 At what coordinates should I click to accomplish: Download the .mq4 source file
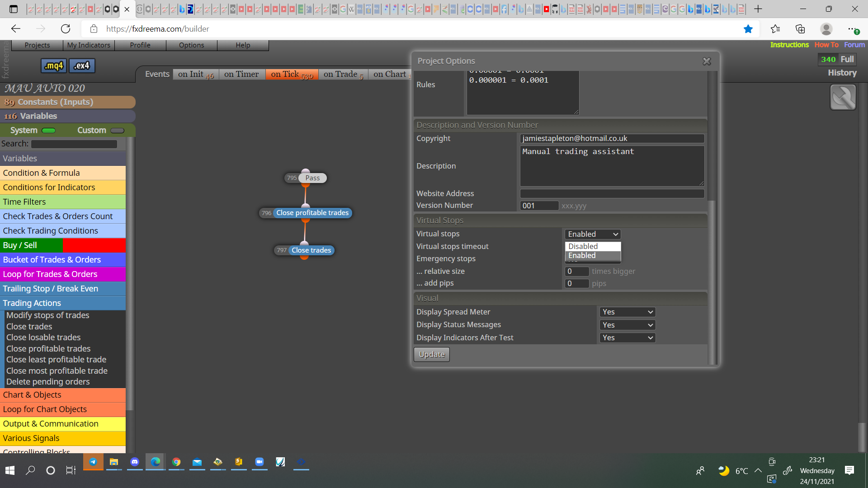(x=54, y=66)
